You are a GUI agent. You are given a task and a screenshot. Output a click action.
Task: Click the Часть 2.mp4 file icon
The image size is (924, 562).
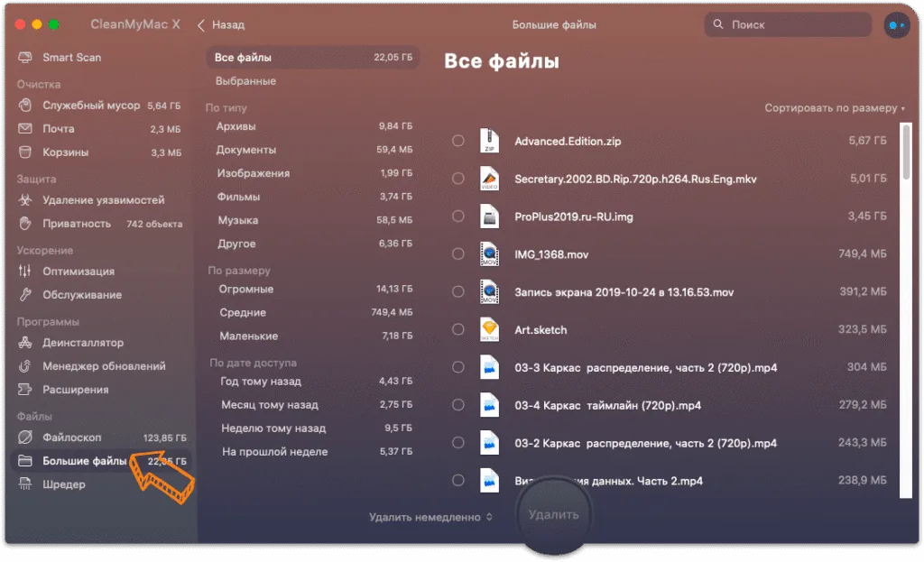(x=489, y=480)
